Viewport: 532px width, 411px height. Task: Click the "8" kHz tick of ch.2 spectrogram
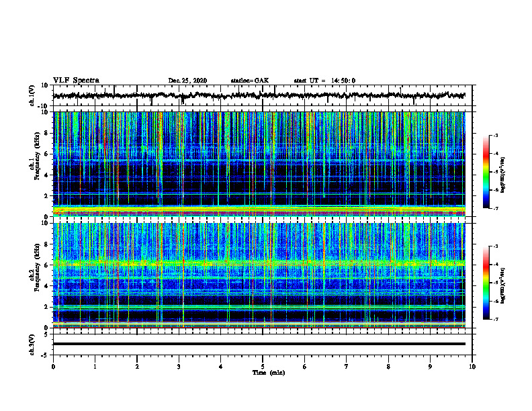point(47,244)
